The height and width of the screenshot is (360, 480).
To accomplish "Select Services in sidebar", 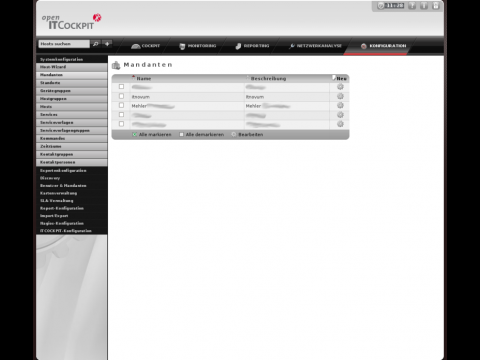I will 72,115.
